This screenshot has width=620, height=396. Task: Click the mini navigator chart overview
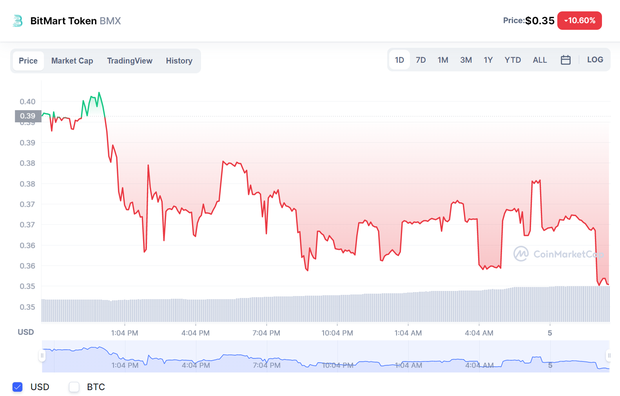(x=325, y=356)
